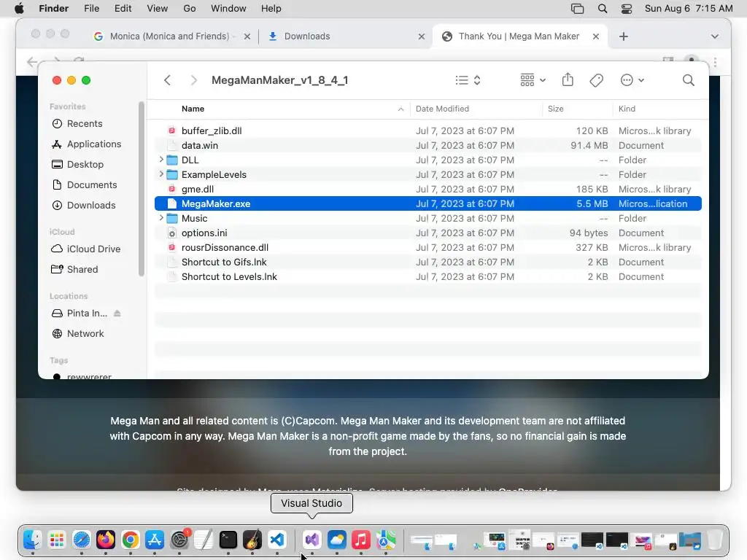The width and height of the screenshot is (747, 560).
Task: Open Launchpad in the dock
Action: 57,540
